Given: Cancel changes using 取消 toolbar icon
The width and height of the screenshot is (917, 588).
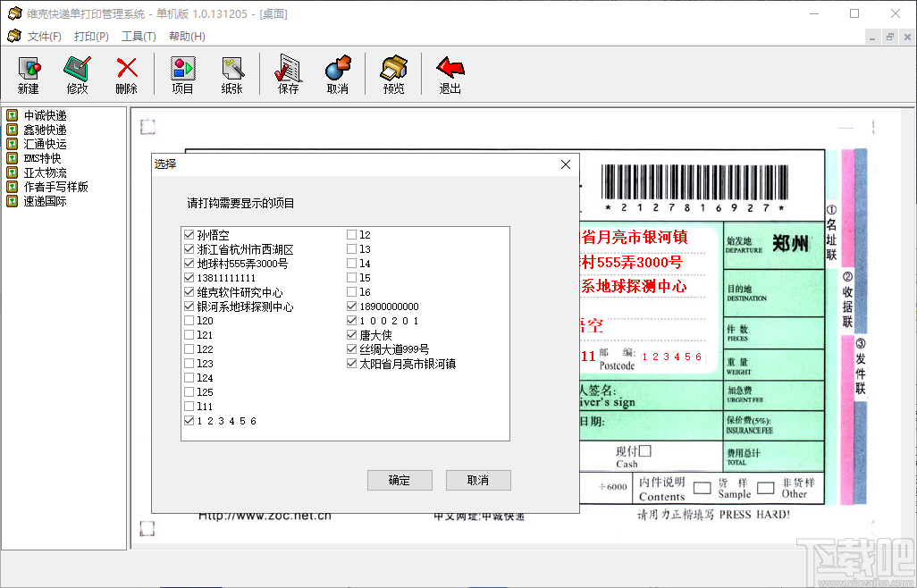Looking at the screenshot, I should [338, 73].
